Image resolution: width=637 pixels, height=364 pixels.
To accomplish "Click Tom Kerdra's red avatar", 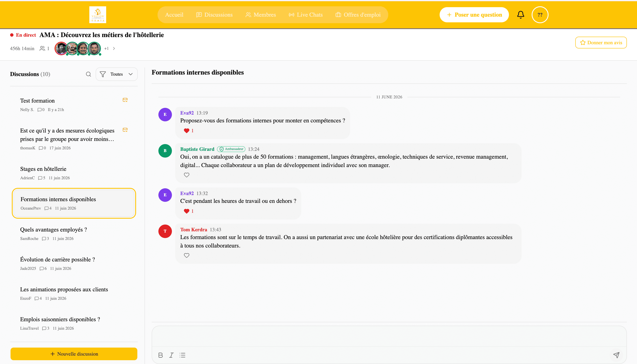I will coord(165,231).
